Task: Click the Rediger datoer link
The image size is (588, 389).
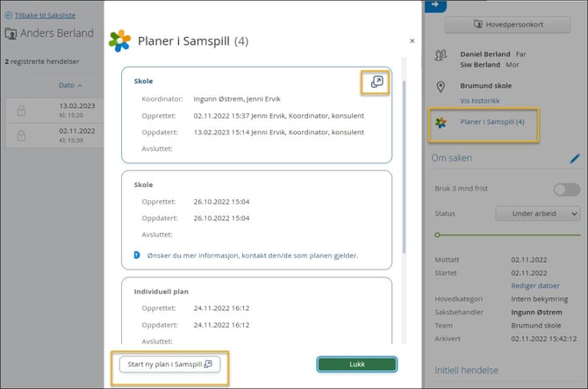Action: (535, 285)
